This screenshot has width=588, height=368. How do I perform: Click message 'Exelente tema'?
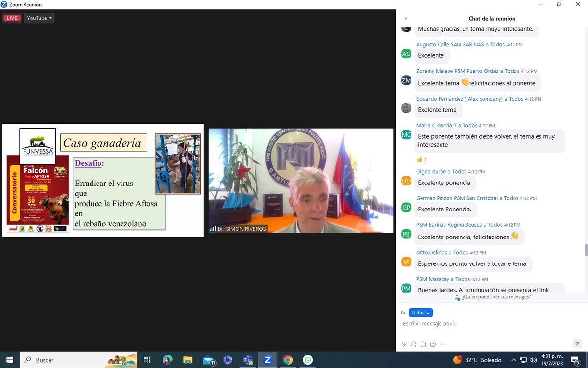(437, 110)
